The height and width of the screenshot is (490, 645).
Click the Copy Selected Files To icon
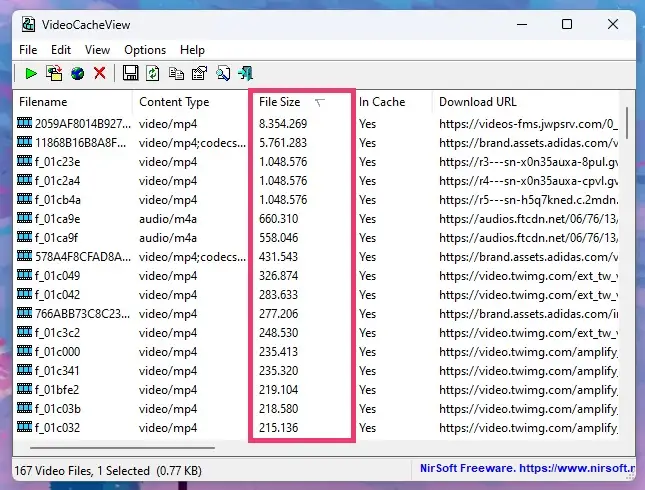[54, 74]
